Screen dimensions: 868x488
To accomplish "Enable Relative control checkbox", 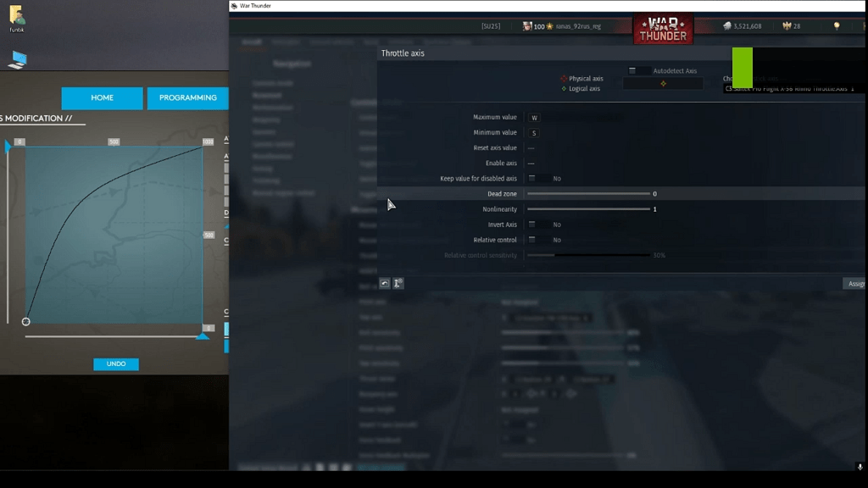I will pos(532,240).
